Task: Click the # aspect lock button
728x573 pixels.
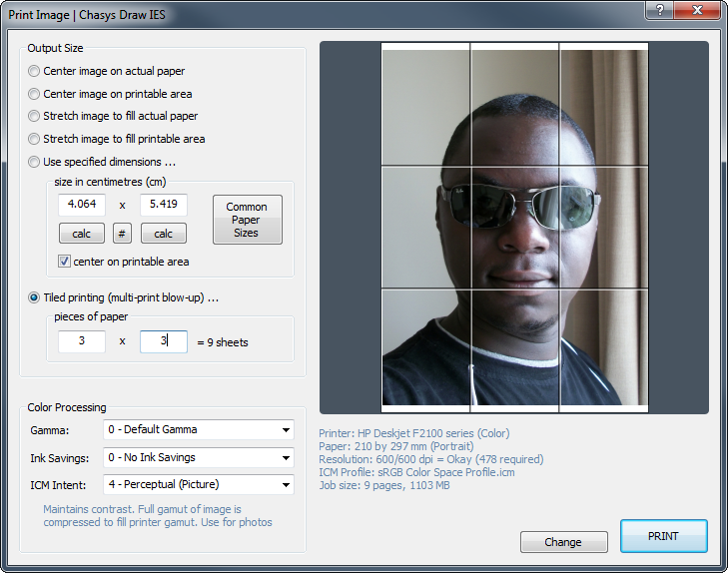Action: [122, 234]
